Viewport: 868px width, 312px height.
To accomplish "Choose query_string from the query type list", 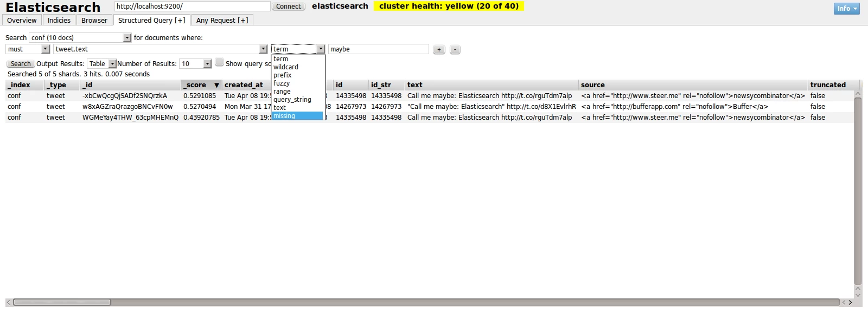I will click(297, 100).
